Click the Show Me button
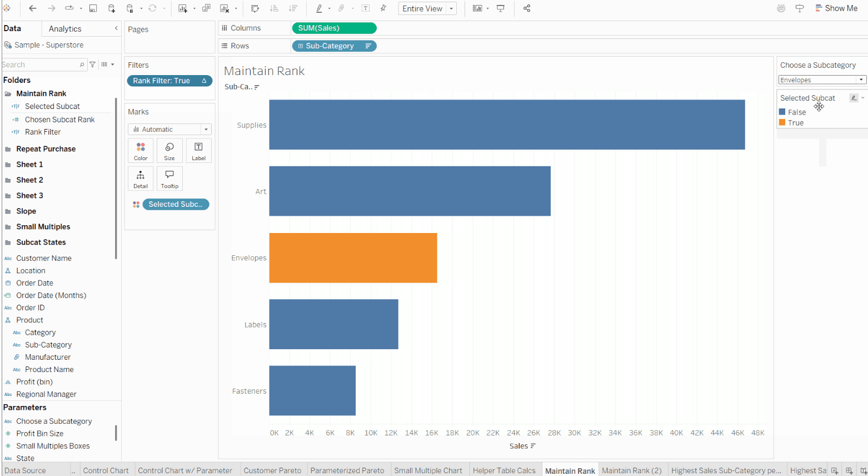The width and height of the screenshot is (868, 476). coord(836,8)
